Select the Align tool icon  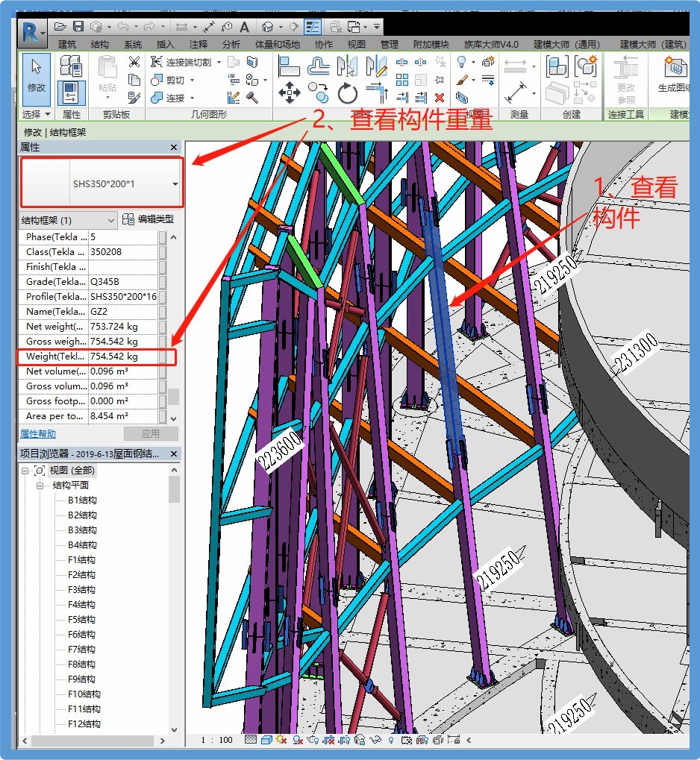(x=289, y=66)
